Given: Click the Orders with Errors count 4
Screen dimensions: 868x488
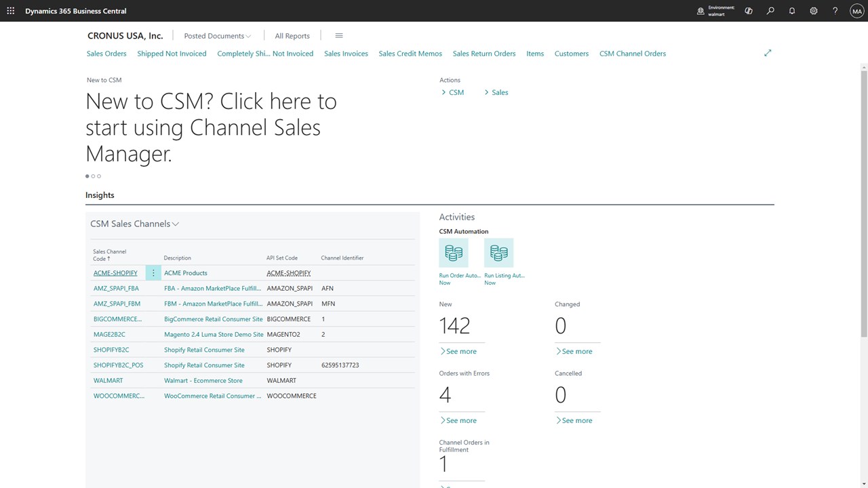Looking at the screenshot, I should [x=445, y=395].
